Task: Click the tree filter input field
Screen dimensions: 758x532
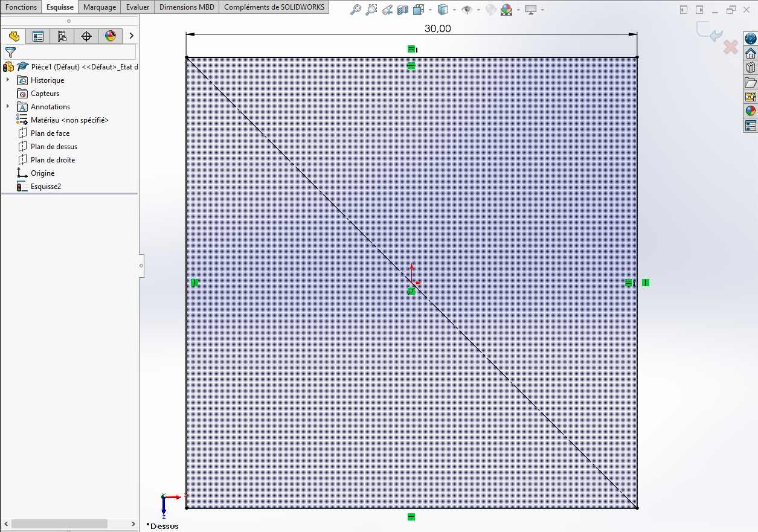Action: (x=70, y=52)
